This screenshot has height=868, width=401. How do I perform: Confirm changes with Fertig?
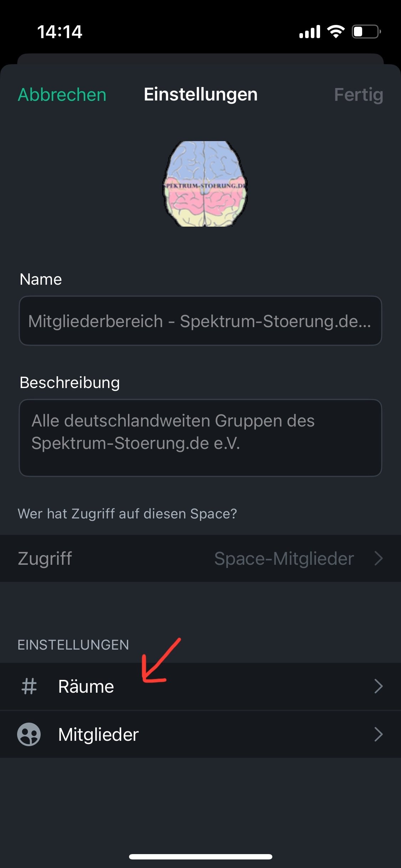pos(358,95)
